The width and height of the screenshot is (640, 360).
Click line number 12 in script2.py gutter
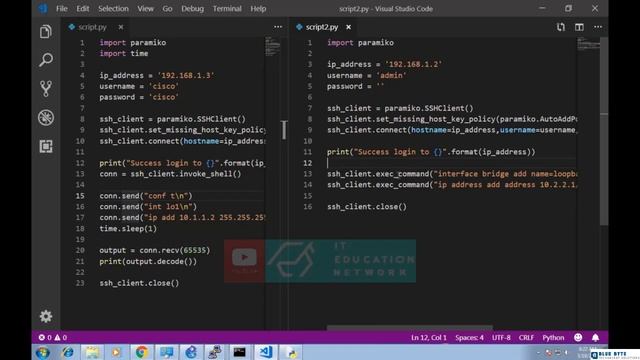(307, 163)
